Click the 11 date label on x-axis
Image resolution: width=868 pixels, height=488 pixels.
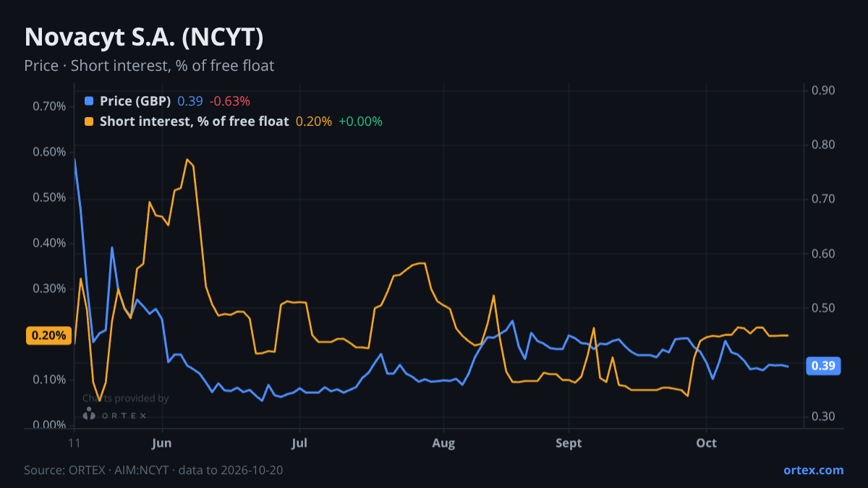pyautogui.click(x=74, y=443)
